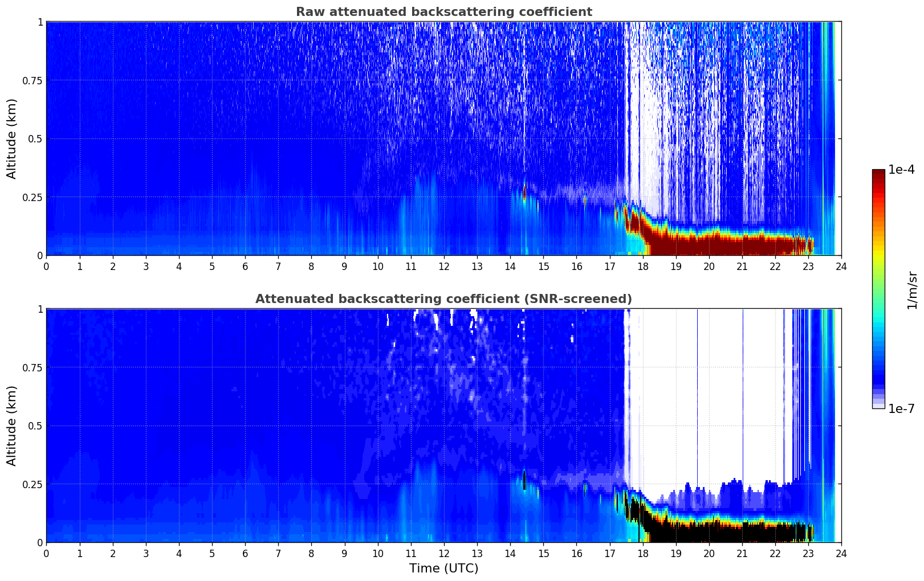
Task: Click the hour 12 tick on top plot
Action: pyautogui.click(x=443, y=266)
